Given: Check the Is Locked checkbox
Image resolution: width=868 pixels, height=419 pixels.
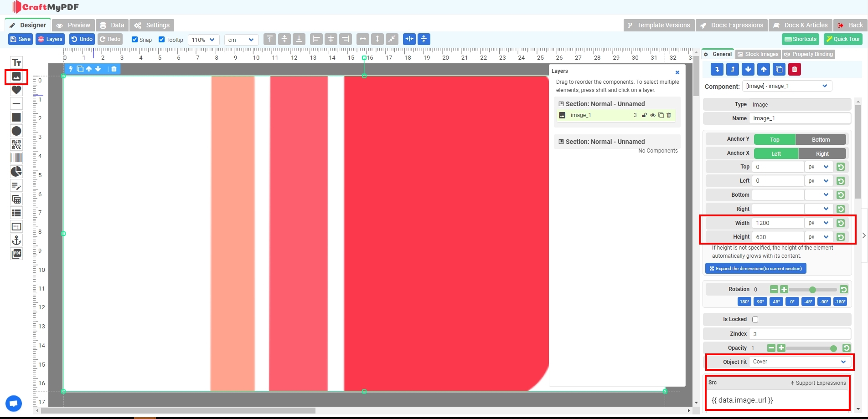Looking at the screenshot, I should point(755,319).
